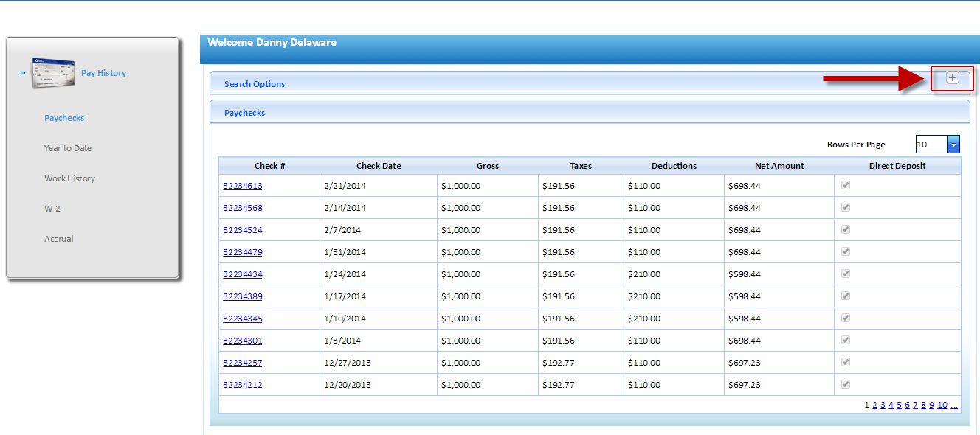Select Paychecks in the sidebar menu
980x435 pixels.
pos(64,118)
